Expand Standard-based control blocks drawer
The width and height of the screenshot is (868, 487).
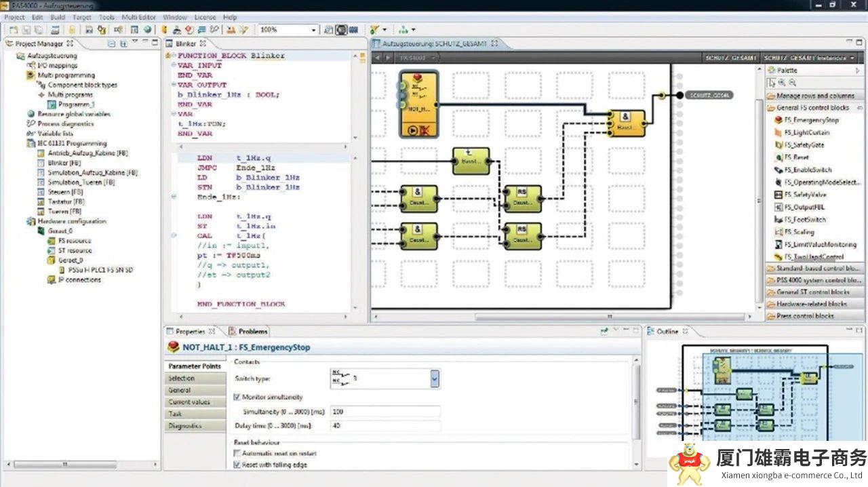(x=814, y=269)
